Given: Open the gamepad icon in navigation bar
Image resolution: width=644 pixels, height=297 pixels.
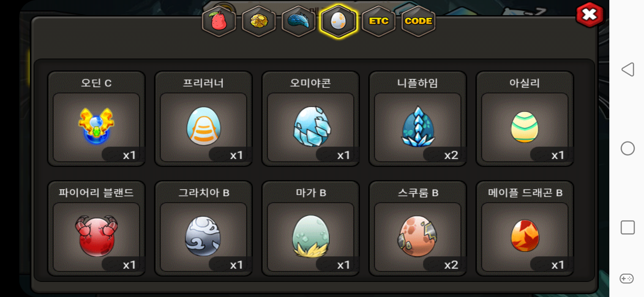Looking at the screenshot, I should [x=627, y=278].
